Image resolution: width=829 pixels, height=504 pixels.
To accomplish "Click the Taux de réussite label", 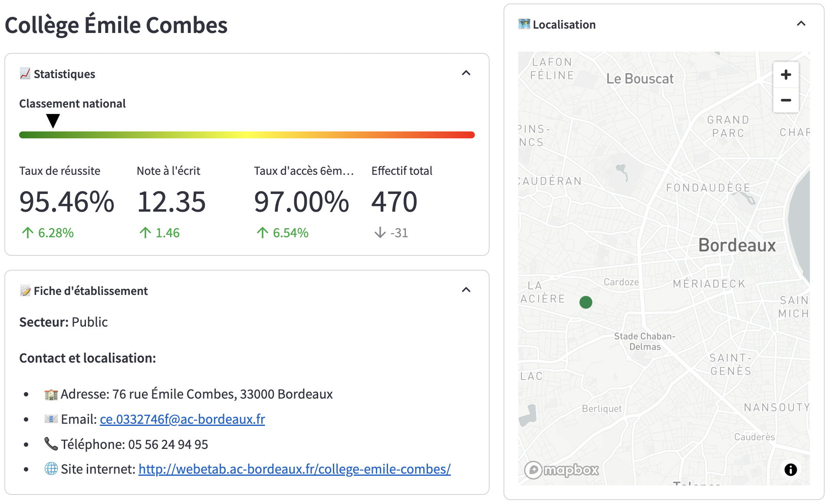I will tap(60, 171).
